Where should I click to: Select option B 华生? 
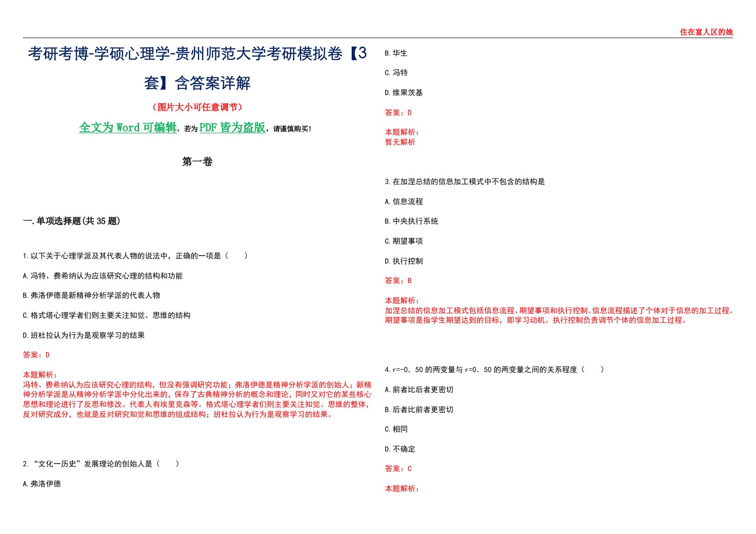click(x=396, y=53)
